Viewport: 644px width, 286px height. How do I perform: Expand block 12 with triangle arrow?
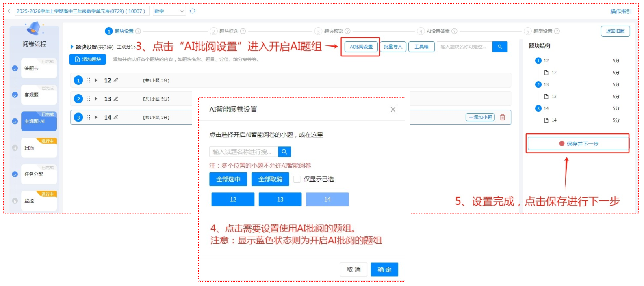tap(96, 80)
